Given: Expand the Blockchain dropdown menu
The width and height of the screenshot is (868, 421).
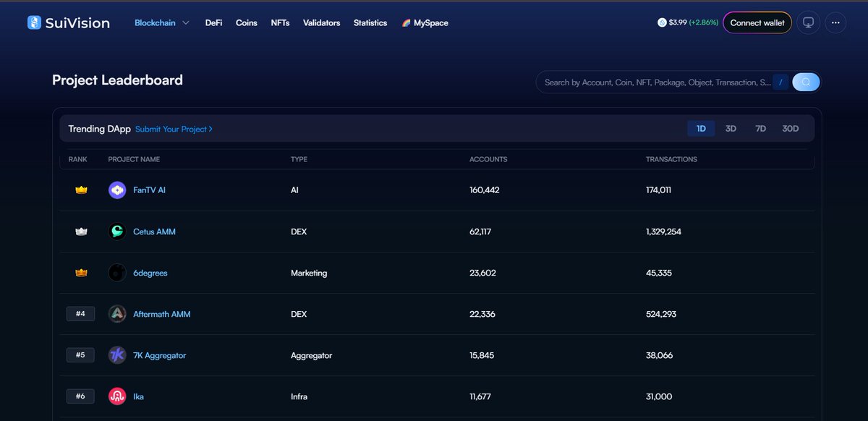Looking at the screenshot, I should click(x=162, y=22).
